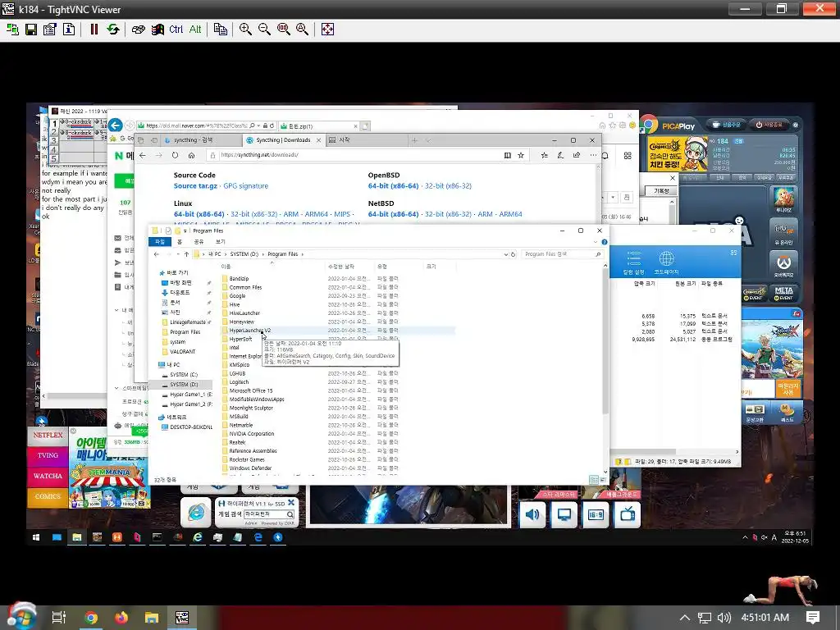Viewport: 840px width, 630px height.
Task: Open the 공유 ribbon tab in Explorer
Action: coord(199,242)
